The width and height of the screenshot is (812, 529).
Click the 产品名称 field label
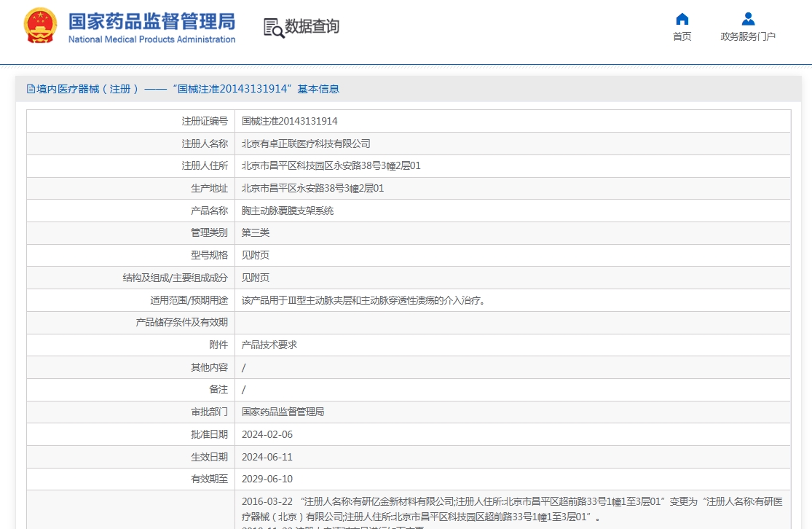point(209,211)
